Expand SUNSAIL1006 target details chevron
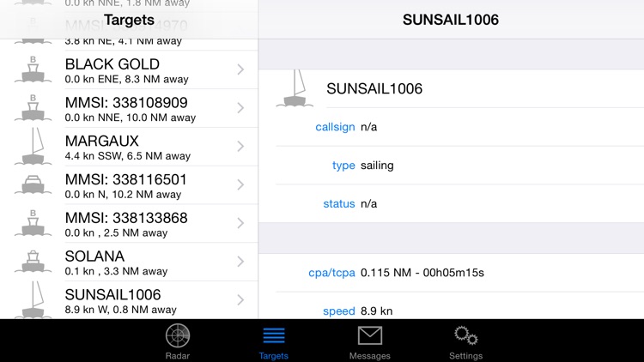644x362 pixels. pyautogui.click(x=240, y=300)
